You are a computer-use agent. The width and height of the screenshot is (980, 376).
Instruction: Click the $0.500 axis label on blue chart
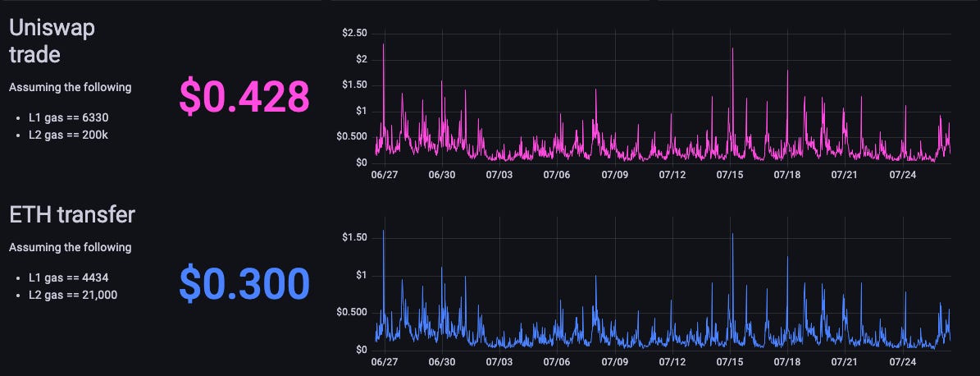pos(352,312)
